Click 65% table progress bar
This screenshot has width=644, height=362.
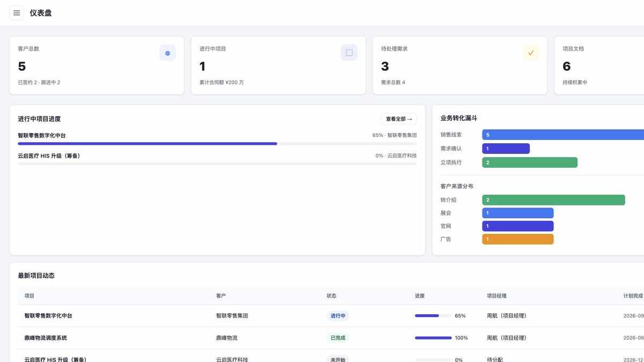433,316
